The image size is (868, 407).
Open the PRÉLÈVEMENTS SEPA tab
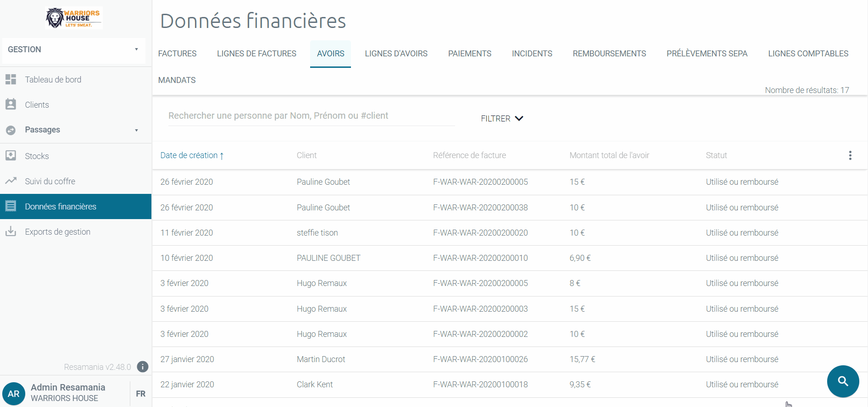[x=707, y=54]
